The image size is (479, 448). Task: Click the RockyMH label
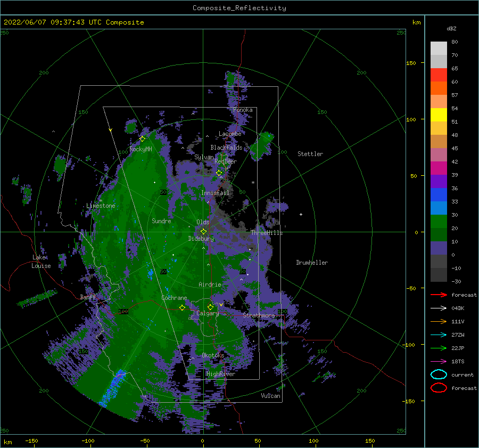[141, 149]
